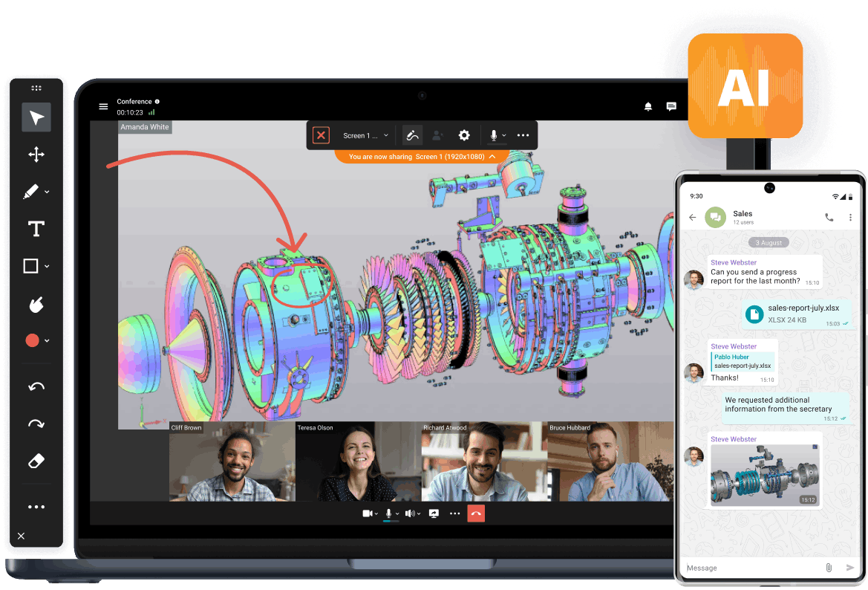The width and height of the screenshot is (868, 590).
Task: Open the Screen 1 source dropdown
Action: click(365, 136)
